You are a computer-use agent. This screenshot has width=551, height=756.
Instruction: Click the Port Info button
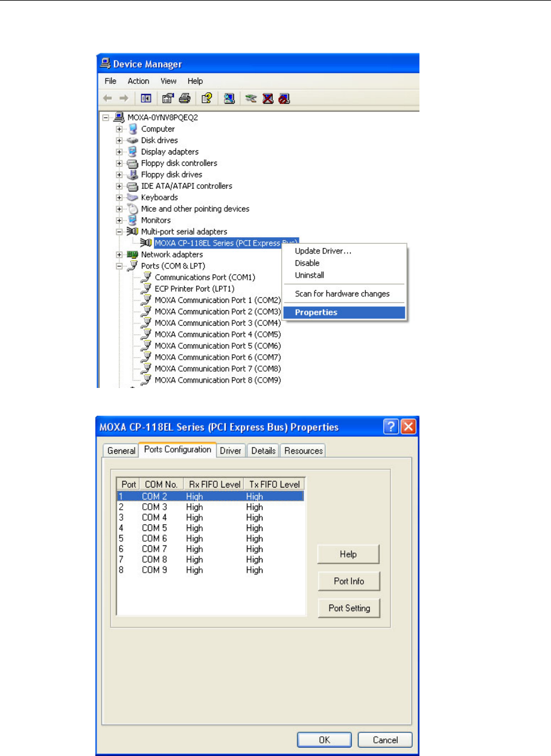(349, 582)
